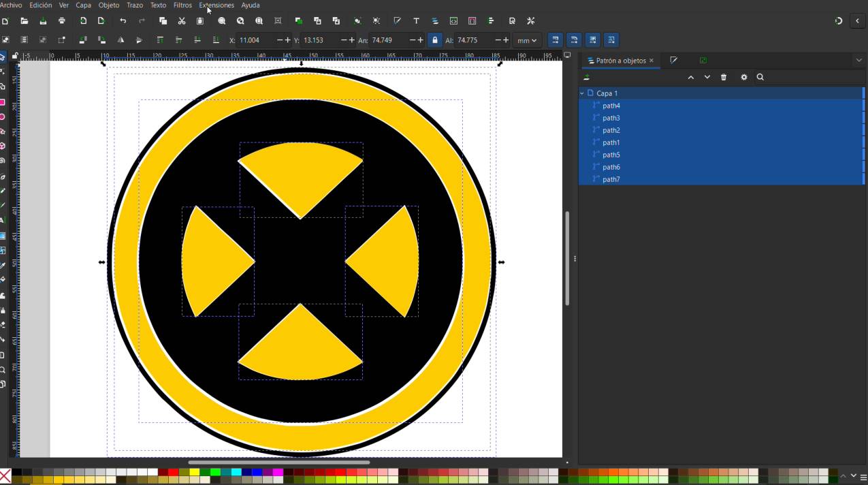Select the Text tool in toolbox

(3, 221)
